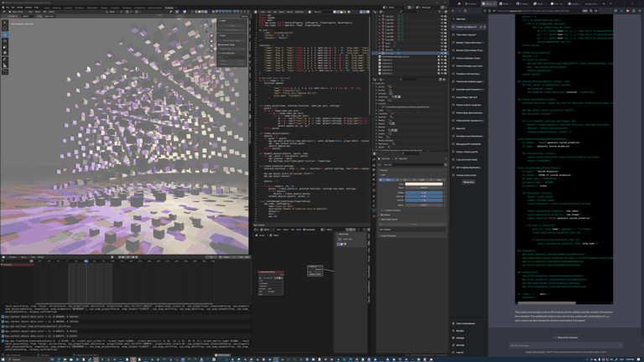Image resolution: width=644 pixels, height=362 pixels.
Task: Click Show more button in ChatGPT sidebar
Action: 469,182
